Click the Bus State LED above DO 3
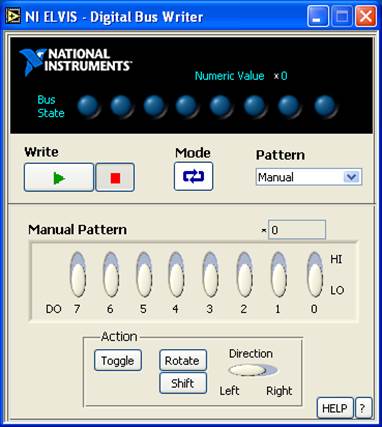The height and width of the screenshot is (427, 382). [x=221, y=106]
